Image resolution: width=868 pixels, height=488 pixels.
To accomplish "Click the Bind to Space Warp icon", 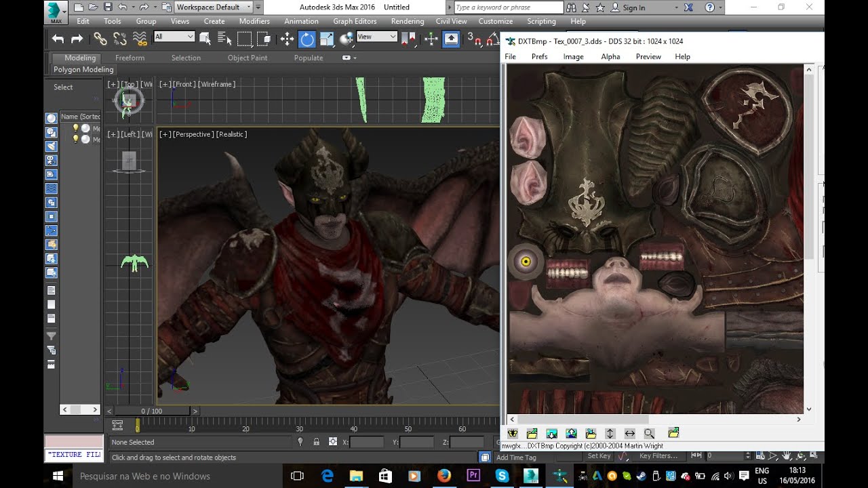I will pos(140,39).
